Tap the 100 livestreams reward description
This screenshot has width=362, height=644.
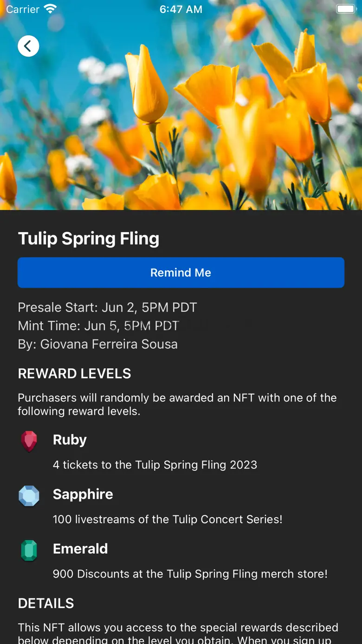click(x=168, y=519)
